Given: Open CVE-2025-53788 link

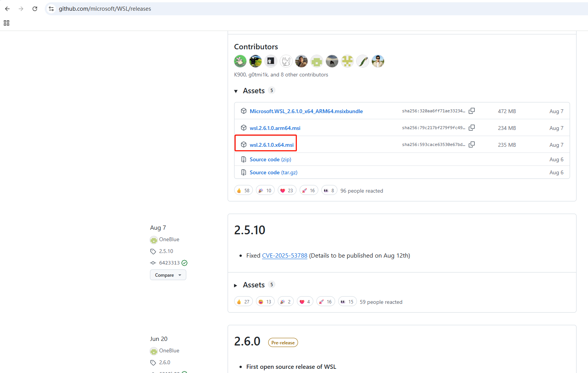Looking at the screenshot, I should pyautogui.click(x=285, y=255).
